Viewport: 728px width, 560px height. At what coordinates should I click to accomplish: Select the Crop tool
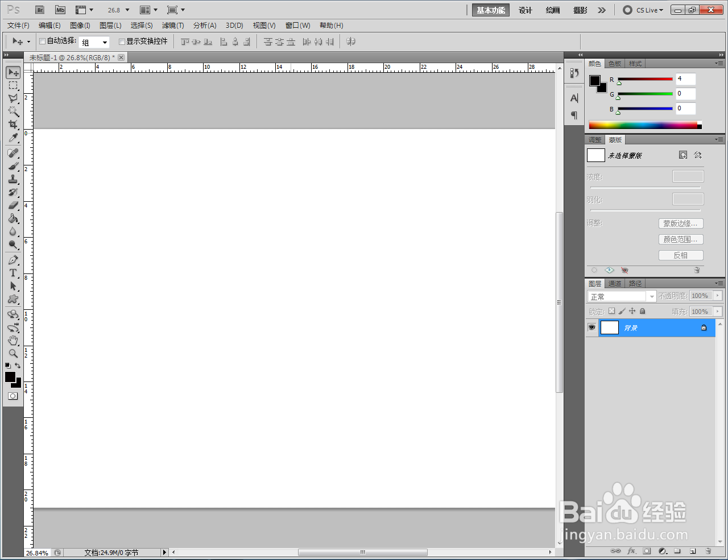pos(13,125)
